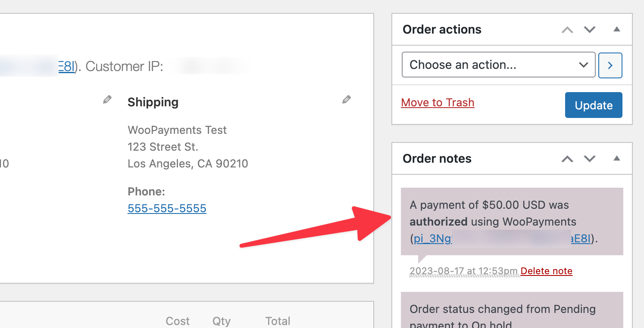Viewport: 644px width, 328px height.
Task: Run the chosen action with blue arrow button
Action: coord(610,65)
